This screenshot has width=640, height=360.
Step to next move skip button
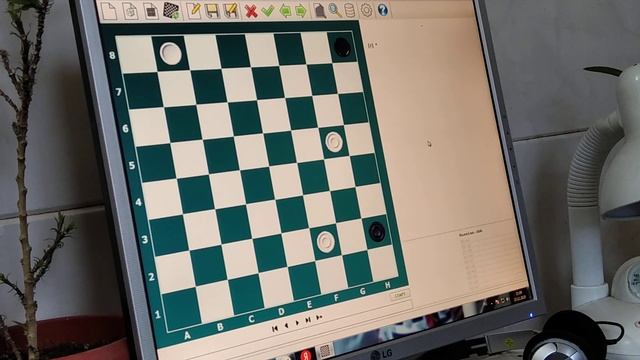click(308, 320)
